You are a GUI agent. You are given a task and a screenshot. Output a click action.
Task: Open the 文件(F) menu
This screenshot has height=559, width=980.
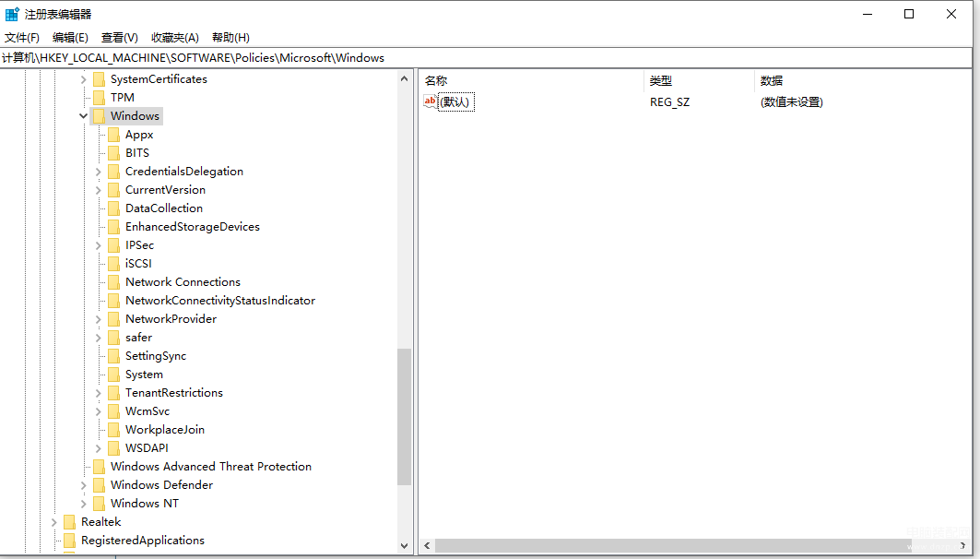click(x=22, y=38)
